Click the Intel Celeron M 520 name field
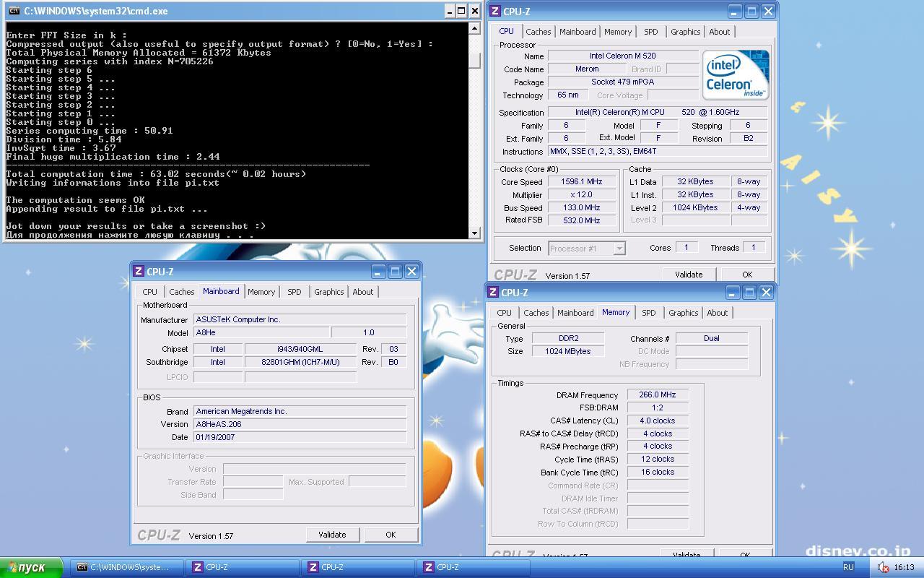 (x=623, y=56)
